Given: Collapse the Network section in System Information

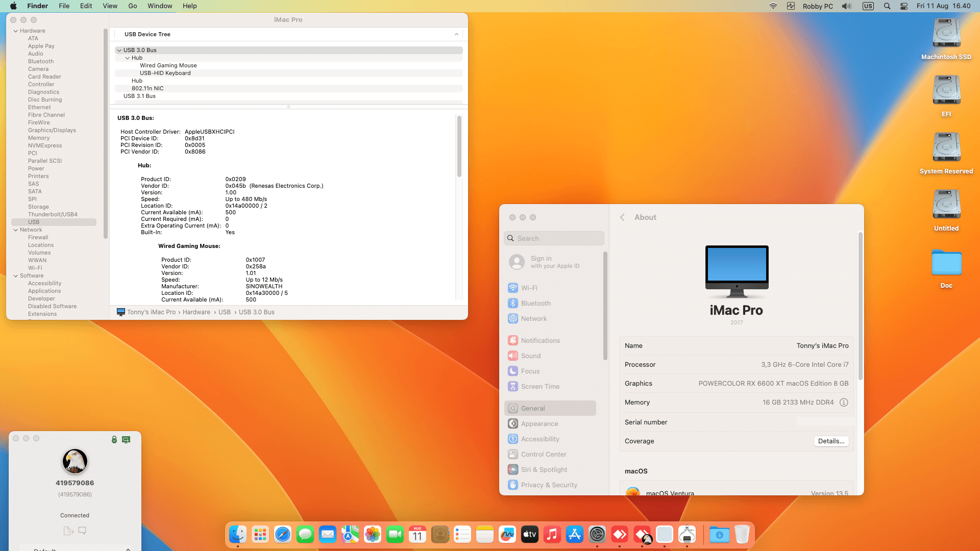Looking at the screenshot, I should 16,230.
